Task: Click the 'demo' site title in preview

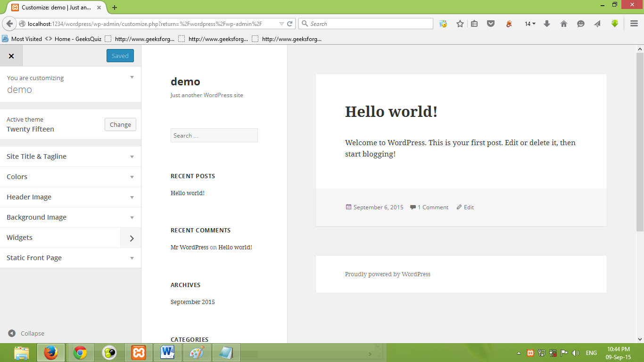Action: [185, 82]
